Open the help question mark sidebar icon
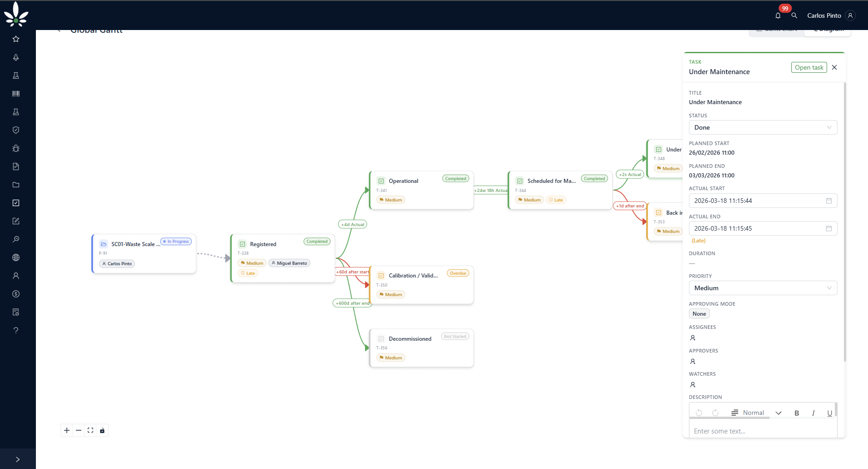The image size is (868, 469). (16, 330)
